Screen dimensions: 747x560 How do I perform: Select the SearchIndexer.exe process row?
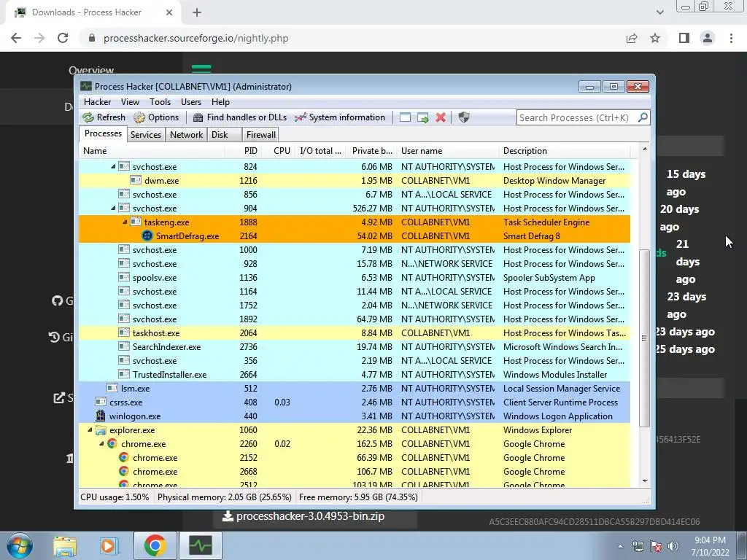[x=355, y=346]
